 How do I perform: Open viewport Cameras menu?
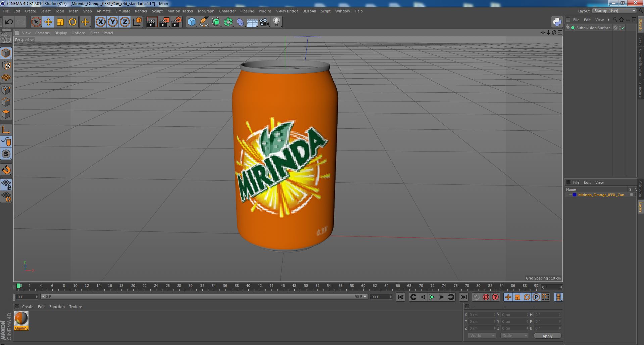click(x=42, y=33)
